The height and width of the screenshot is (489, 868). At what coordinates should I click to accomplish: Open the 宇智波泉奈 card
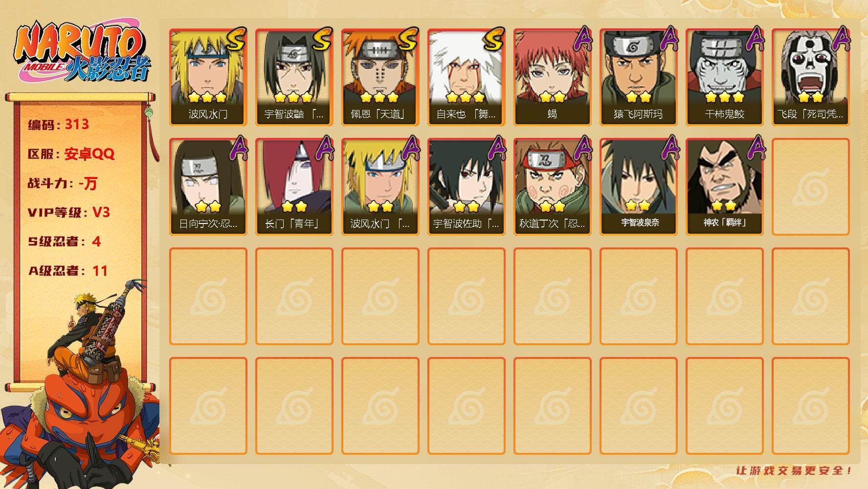coord(639,187)
